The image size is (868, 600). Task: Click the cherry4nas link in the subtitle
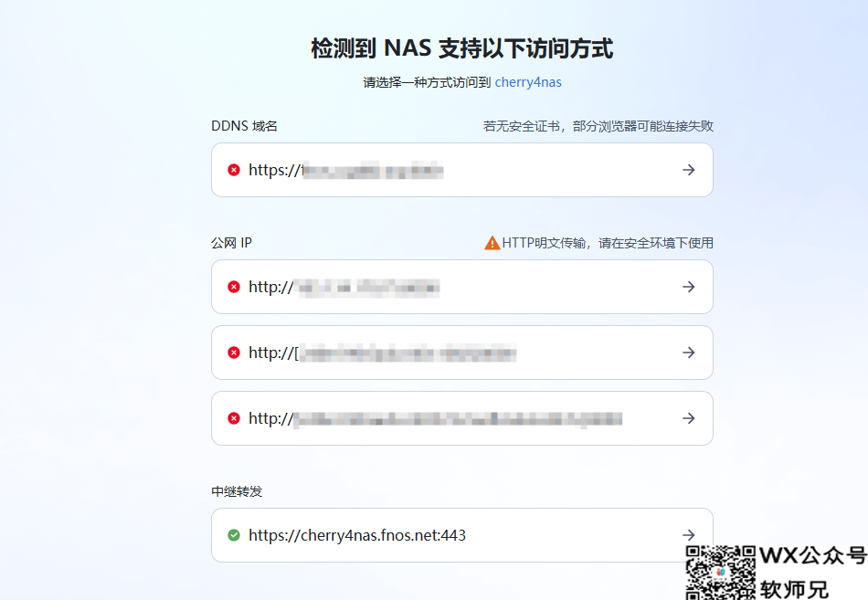click(x=528, y=82)
